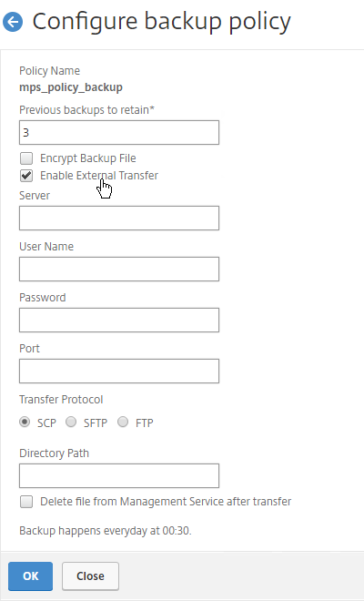Click the SFTP protocol label text

96,423
